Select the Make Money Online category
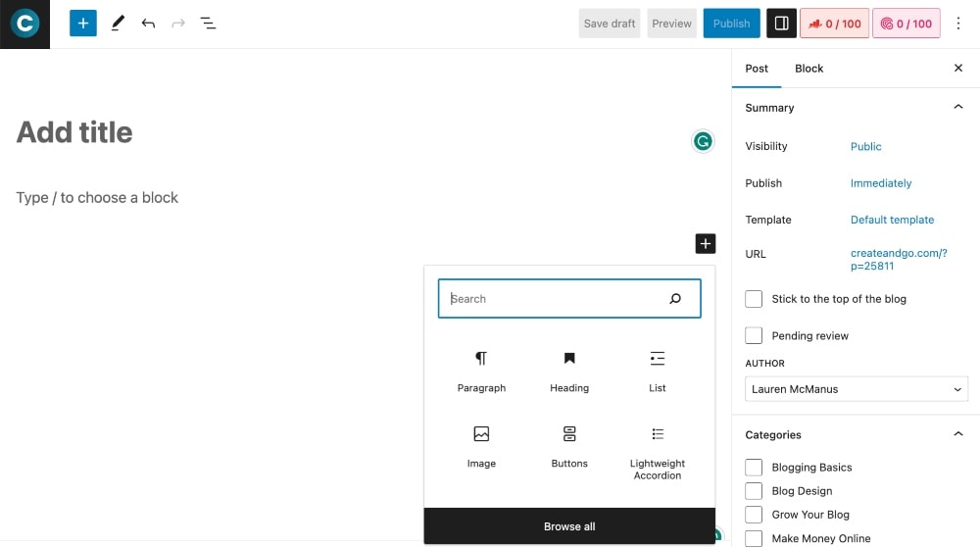 tap(754, 538)
